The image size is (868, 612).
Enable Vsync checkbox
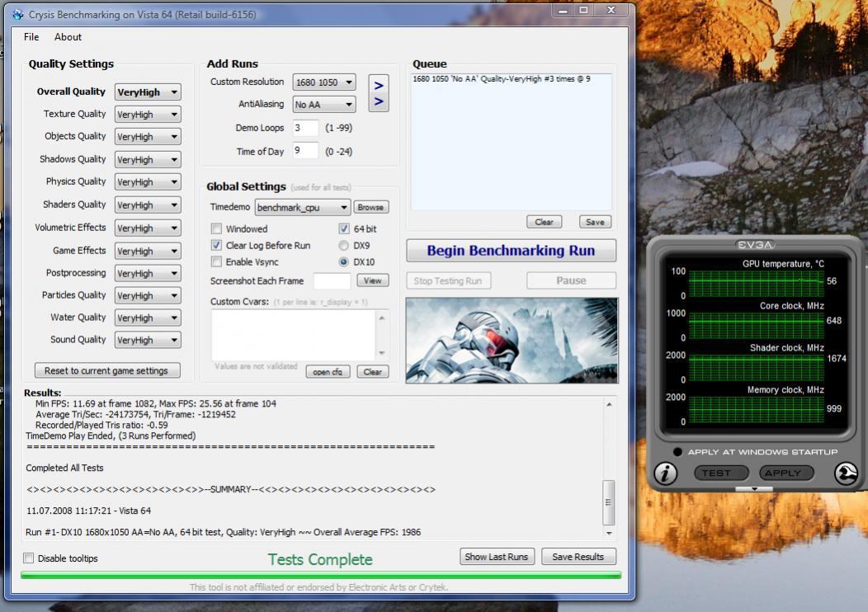216,261
